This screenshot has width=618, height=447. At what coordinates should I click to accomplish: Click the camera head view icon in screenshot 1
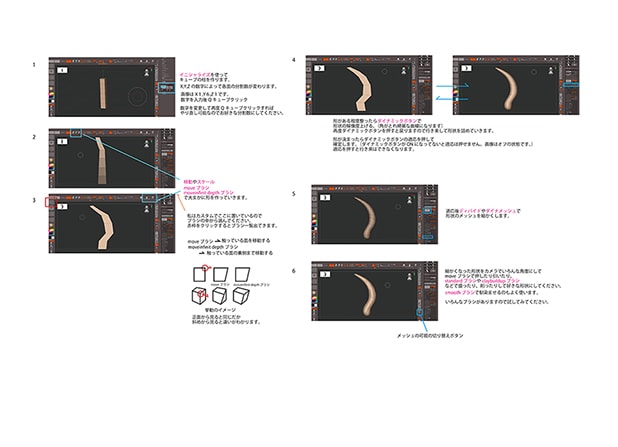(x=147, y=72)
